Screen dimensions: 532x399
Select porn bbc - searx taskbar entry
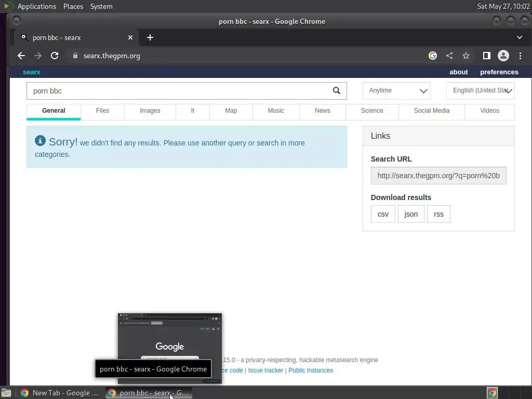[x=149, y=393]
